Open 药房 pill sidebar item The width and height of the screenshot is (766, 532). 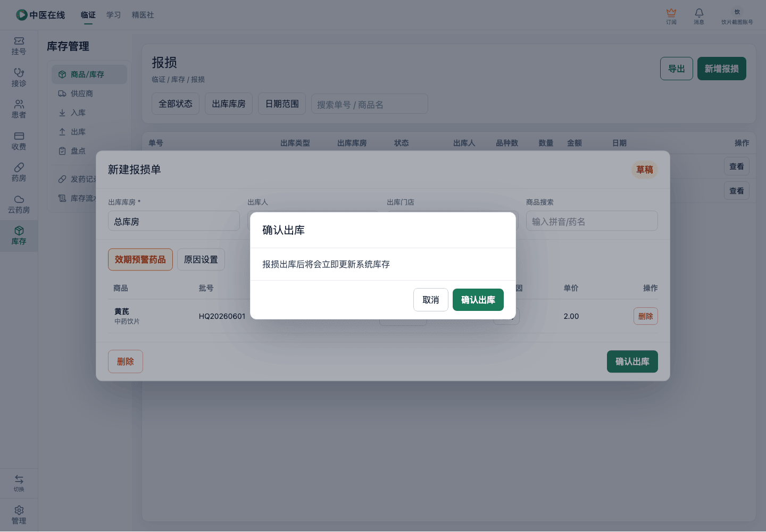(x=19, y=173)
